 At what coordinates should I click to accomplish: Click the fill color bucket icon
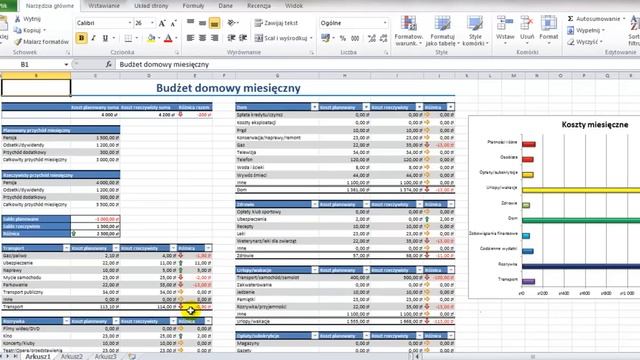point(151,38)
